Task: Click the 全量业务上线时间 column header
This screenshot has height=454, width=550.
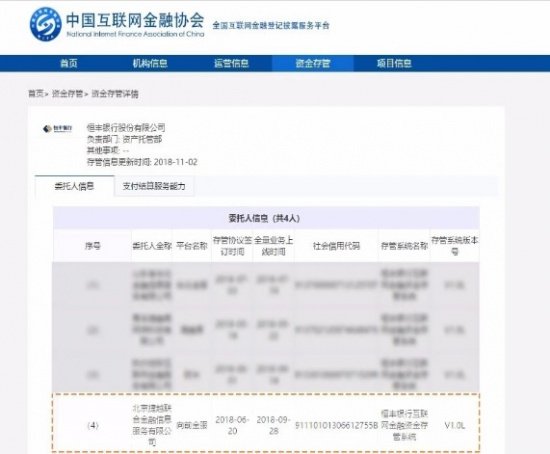Action: (x=274, y=246)
